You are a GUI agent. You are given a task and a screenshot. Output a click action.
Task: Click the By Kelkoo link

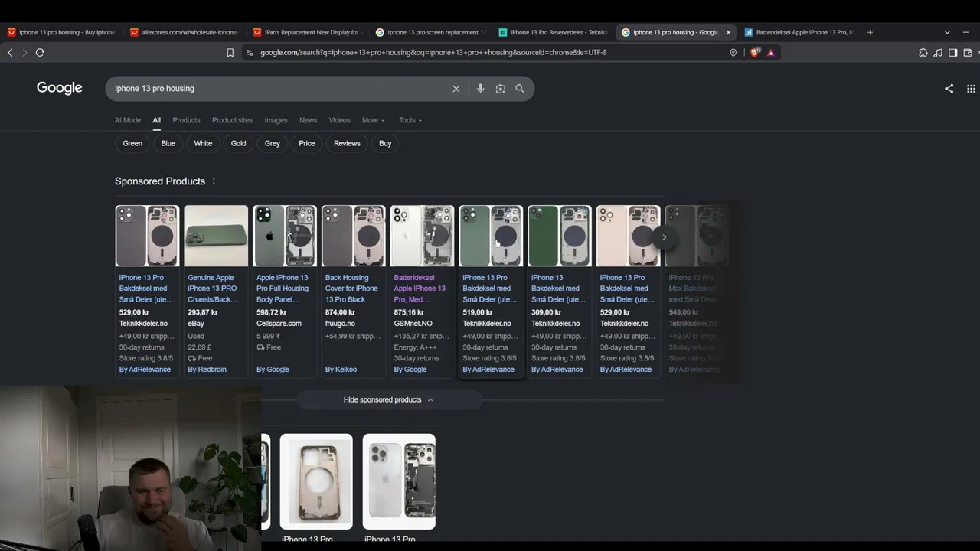[341, 370]
